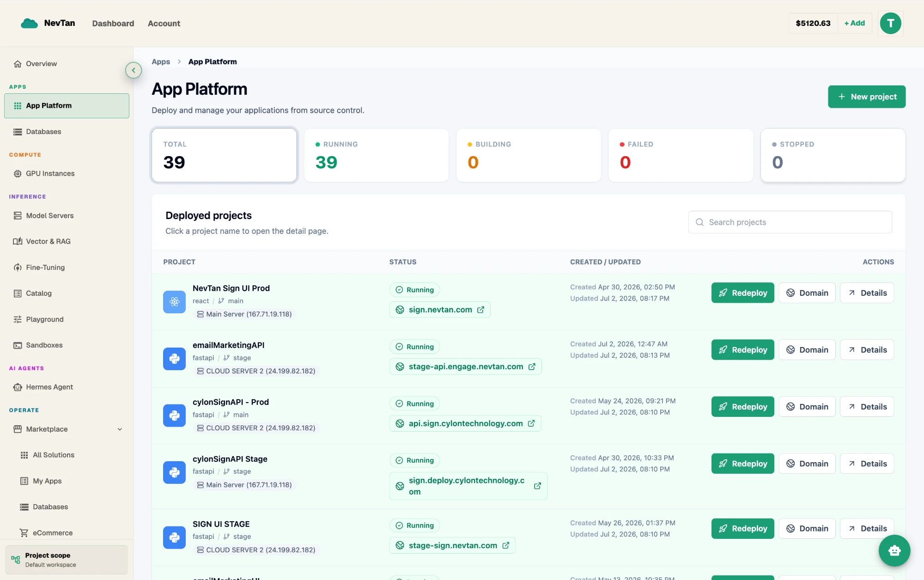Click the Vector & RAG book icon
The image size is (924, 580).
[x=18, y=242]
